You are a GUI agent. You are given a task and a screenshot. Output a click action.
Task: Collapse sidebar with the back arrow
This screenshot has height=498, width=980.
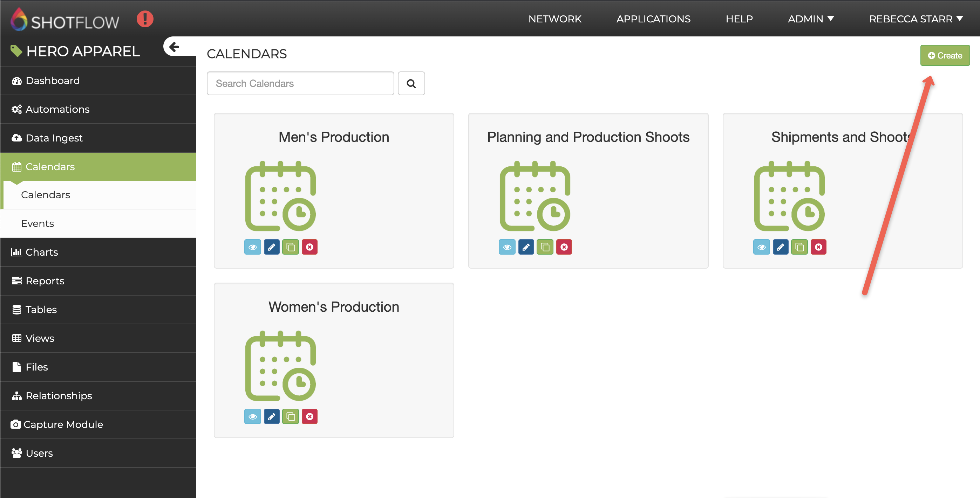(x=174, y=47)
